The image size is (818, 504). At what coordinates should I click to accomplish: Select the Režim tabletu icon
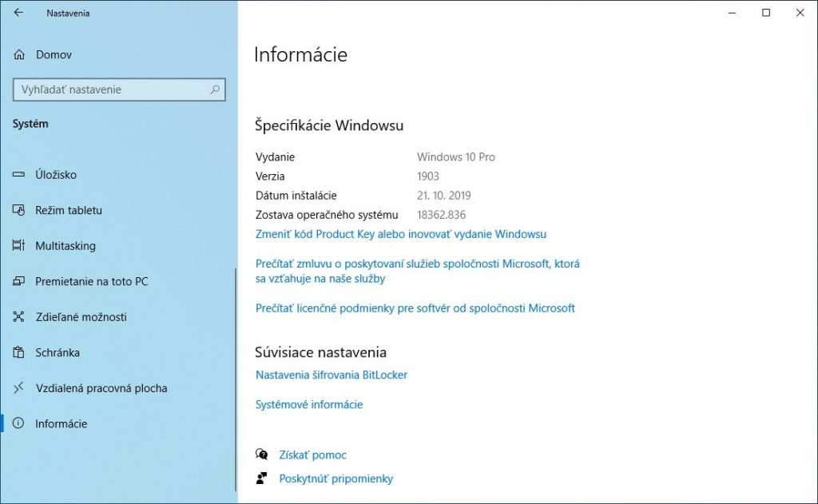click(x=18, y=210)
